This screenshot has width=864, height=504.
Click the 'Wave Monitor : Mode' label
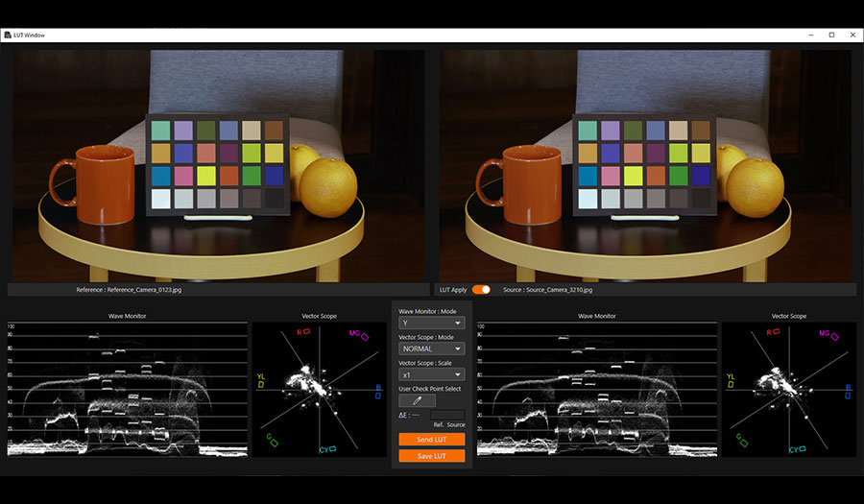(427, 311)
